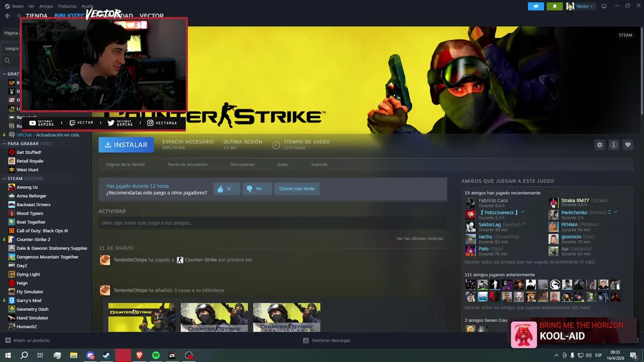Select Among Us game icon
This screenshot has height=362, width=644.
pyautogui.click(x=12, y=187)
